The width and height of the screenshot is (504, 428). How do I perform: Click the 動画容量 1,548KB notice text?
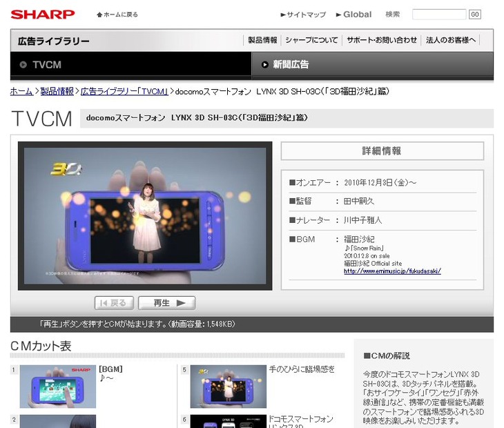(203, 324)
